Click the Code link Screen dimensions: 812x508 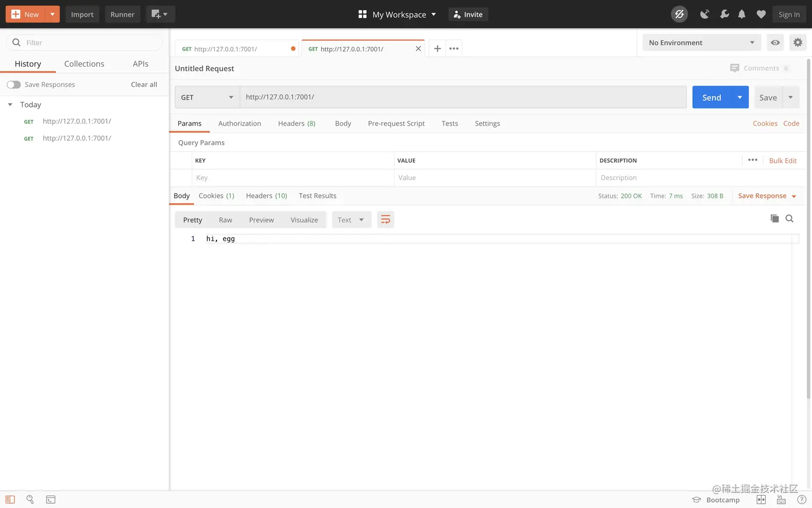791,124
